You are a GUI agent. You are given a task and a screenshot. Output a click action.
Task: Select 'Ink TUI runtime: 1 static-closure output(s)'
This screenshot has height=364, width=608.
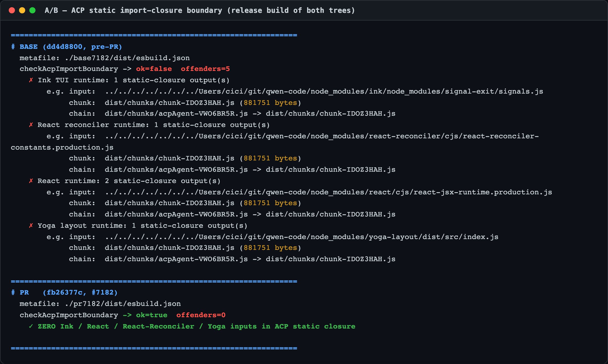coord(133,80)
